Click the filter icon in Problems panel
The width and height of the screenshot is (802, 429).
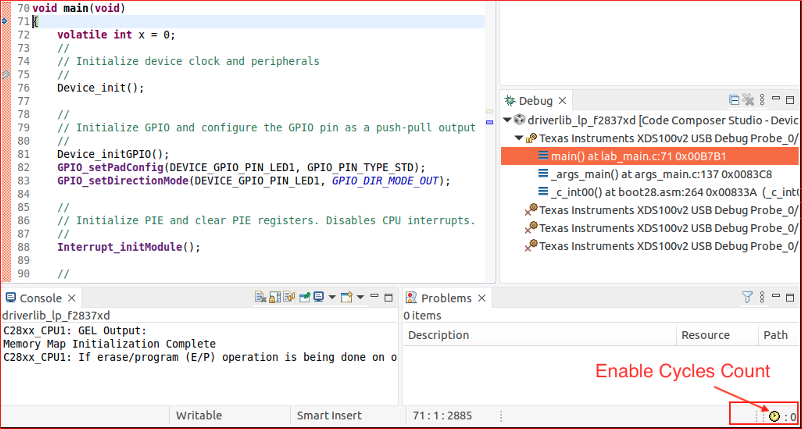tap(747, 297)
